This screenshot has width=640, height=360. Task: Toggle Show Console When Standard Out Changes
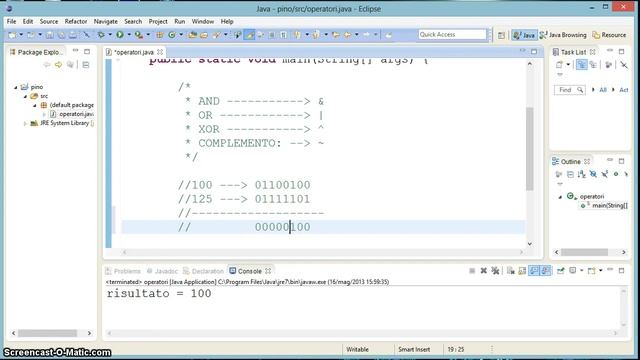pos(534,271)
